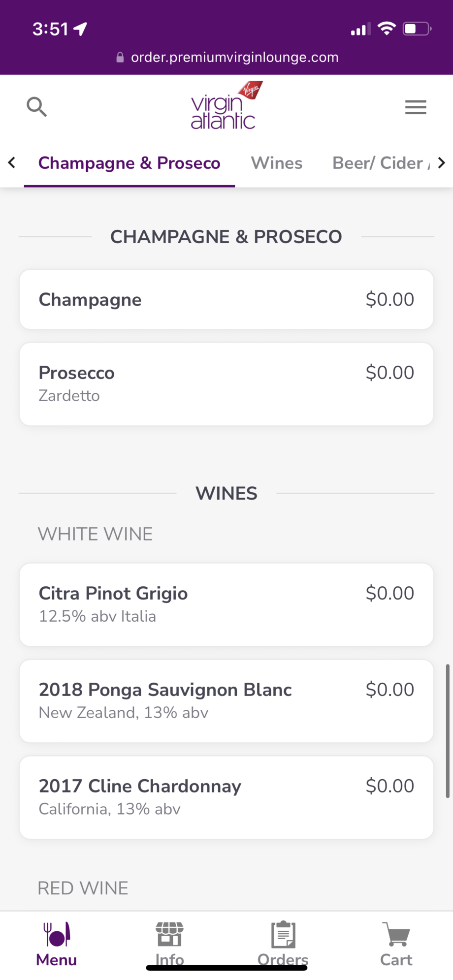Tap the search magnifier icon

(36, 107)
